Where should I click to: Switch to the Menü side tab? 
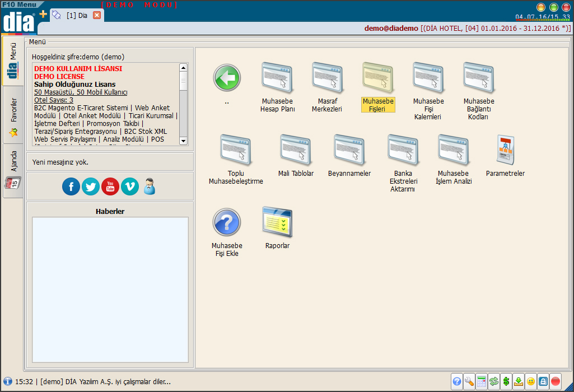coord(13,60)
